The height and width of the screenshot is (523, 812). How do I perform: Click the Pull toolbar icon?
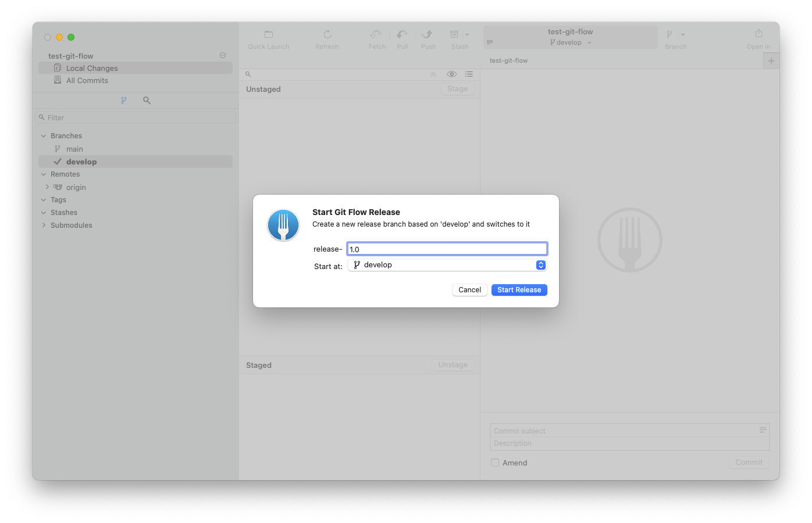click(x=402, y=35)
